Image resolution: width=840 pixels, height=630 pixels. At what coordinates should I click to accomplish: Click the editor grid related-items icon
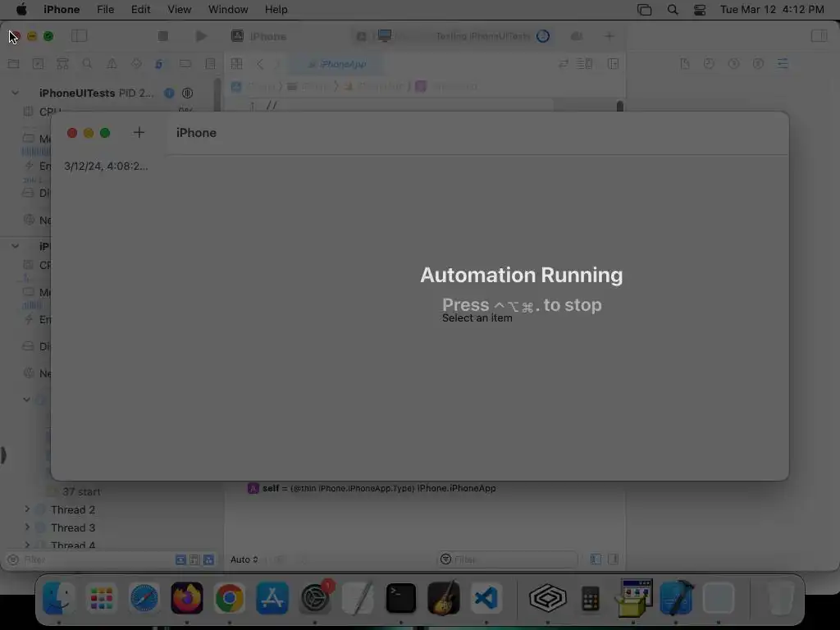point(236,64)
